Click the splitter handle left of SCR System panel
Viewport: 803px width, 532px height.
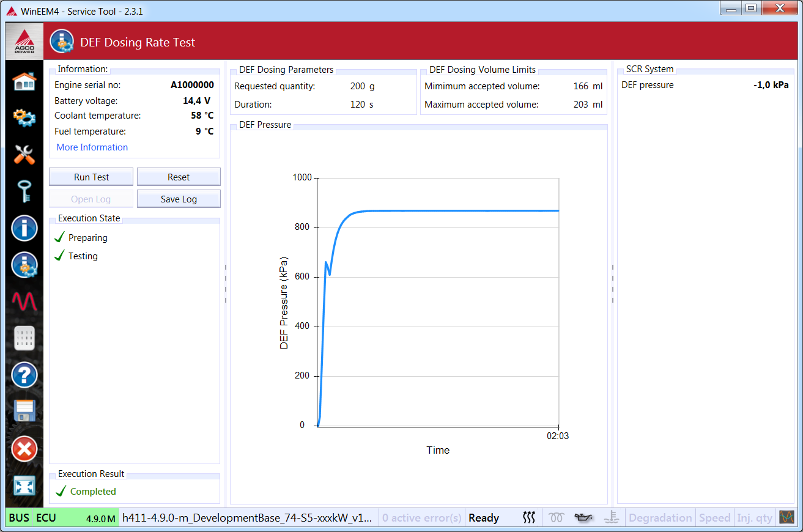tap(612, 284)
